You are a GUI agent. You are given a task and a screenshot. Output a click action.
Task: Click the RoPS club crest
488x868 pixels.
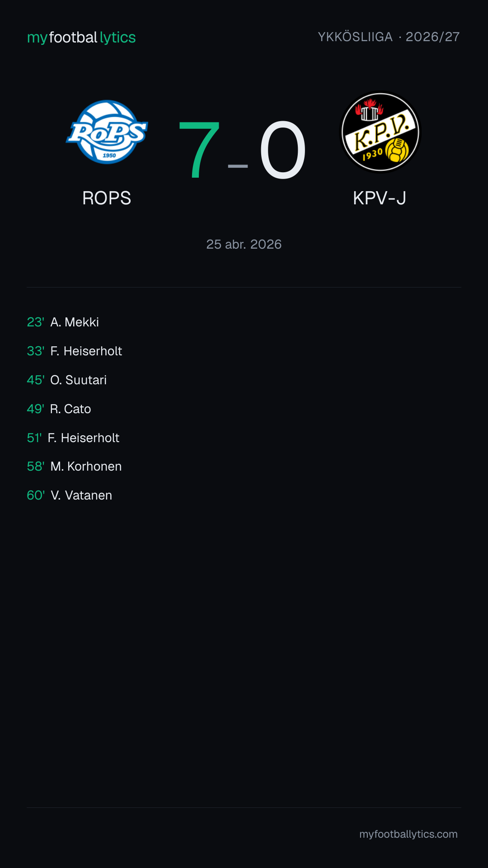pyautogui.click(x=107, y=132)
